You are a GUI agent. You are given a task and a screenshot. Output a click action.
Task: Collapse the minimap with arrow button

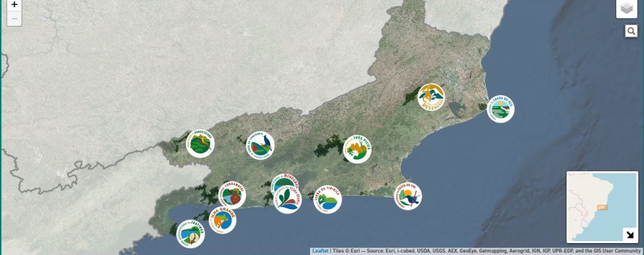[x=630, y=235]
